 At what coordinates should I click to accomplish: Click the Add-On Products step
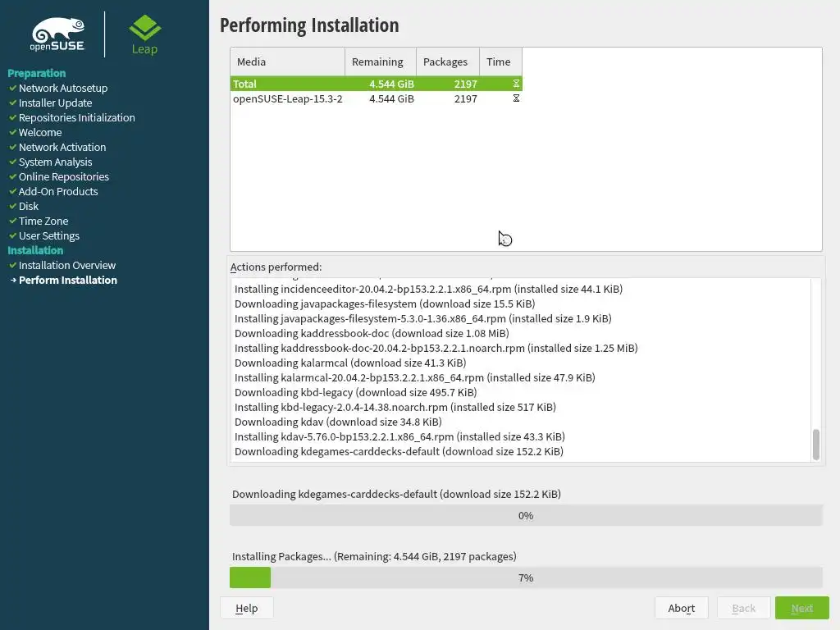coord(58,191)
